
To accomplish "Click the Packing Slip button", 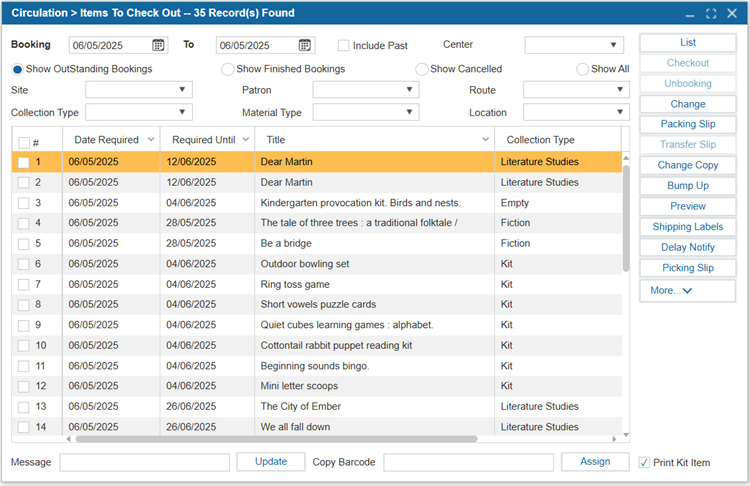I will pos(687,124).
